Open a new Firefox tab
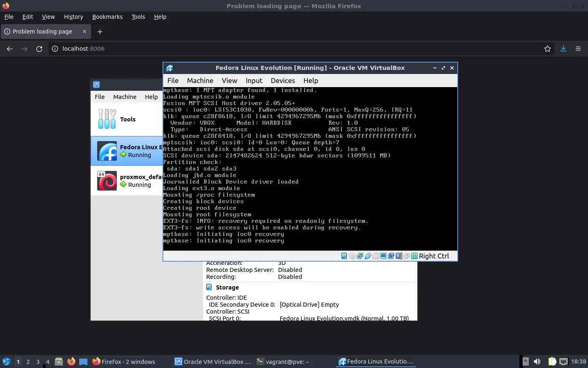The height and width of the screenshot is (368, 588). coord(100,31)
